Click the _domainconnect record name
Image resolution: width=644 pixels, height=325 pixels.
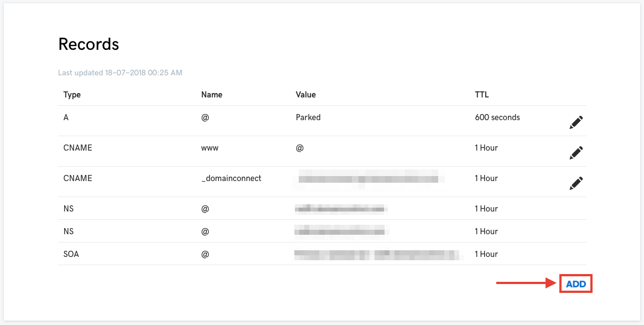pyautogui.click(x=231, y=178)
